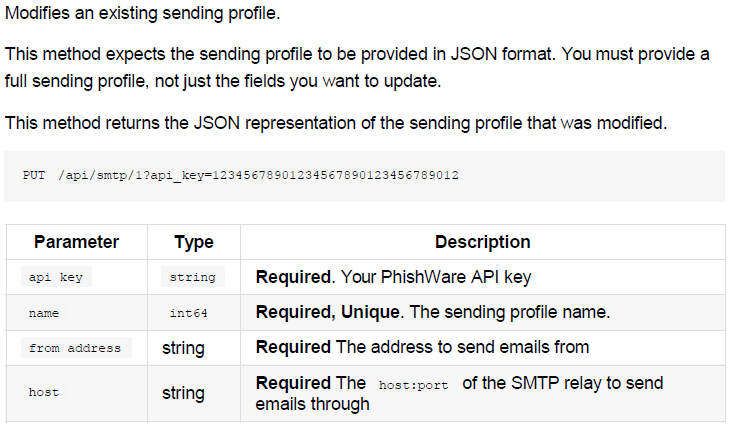
Task: Select the name parameter cell
Action: pyautogui.click(x=77, y=313)
